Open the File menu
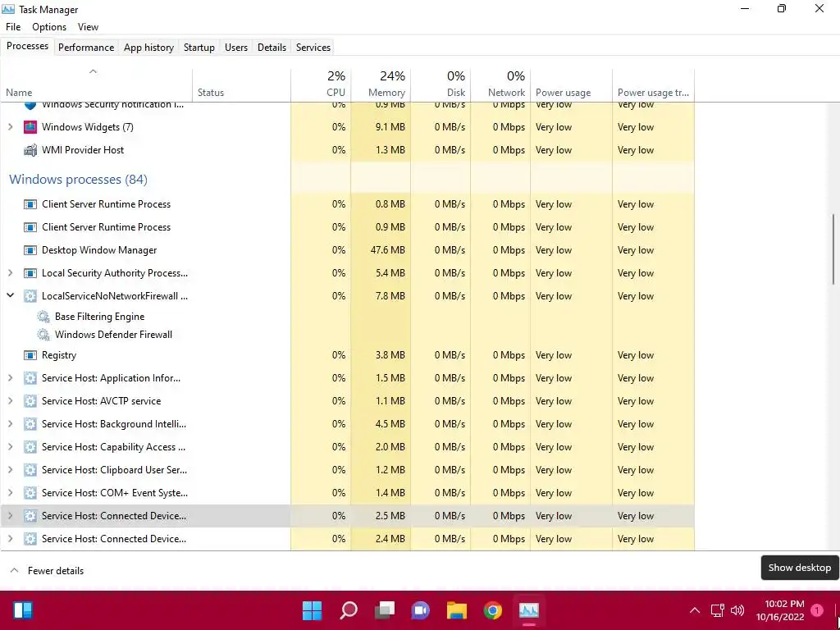 [13, 27]
